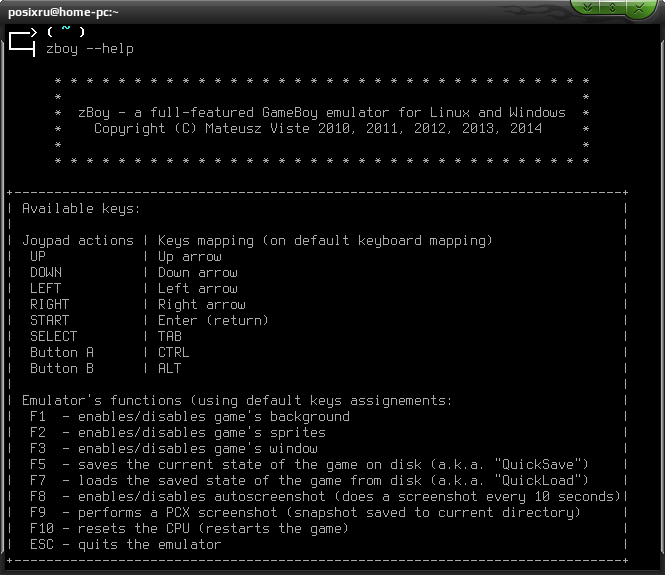Click the F7 QuickLoad description line
Viewport: 665px width, 575px height.
click(x=309, y=481)
